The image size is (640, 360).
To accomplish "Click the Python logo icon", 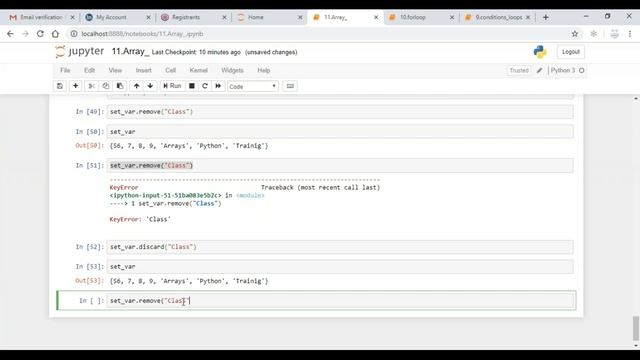I will 540,52.
